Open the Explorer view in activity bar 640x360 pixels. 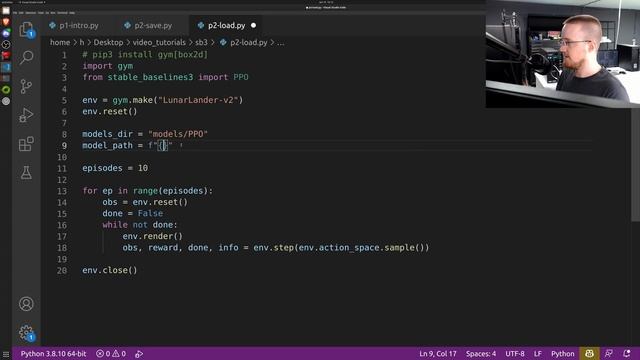26,30
